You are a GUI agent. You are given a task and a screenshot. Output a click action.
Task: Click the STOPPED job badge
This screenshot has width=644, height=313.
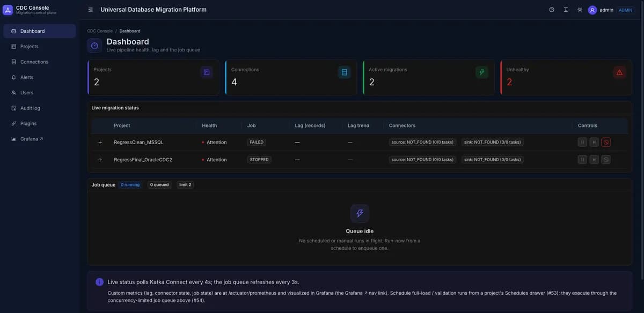point(259,160)
